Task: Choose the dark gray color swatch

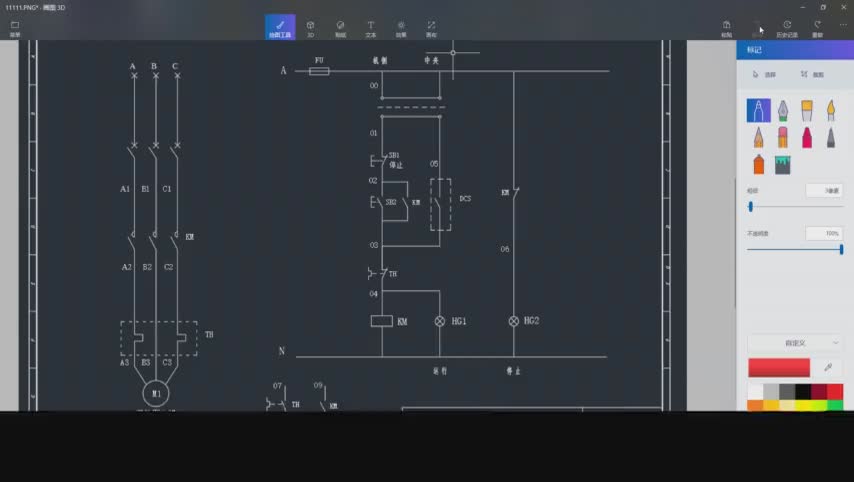Action: [787, 392]
